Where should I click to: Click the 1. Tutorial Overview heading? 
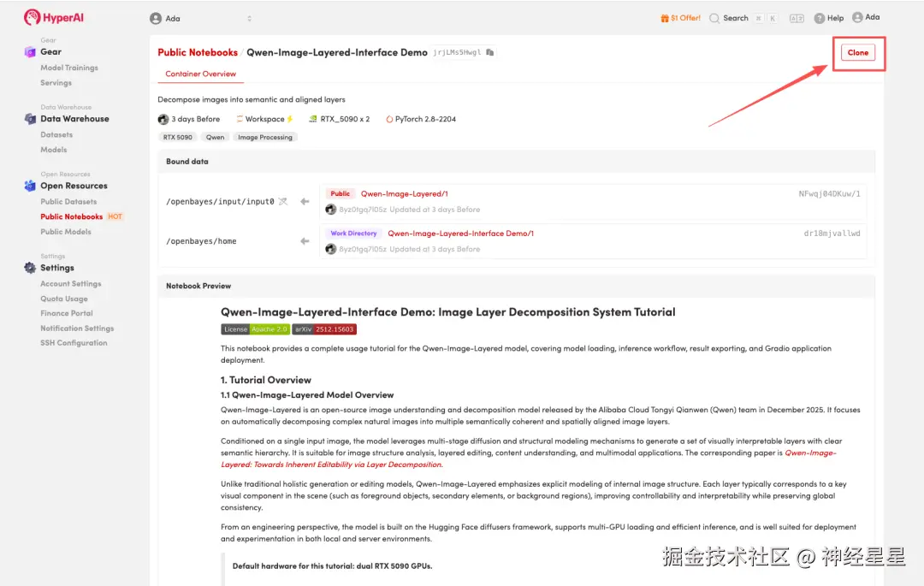[266, 380]
